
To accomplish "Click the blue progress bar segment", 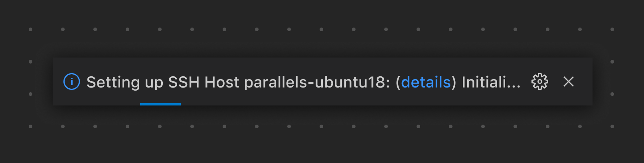I will pos(160,104).
